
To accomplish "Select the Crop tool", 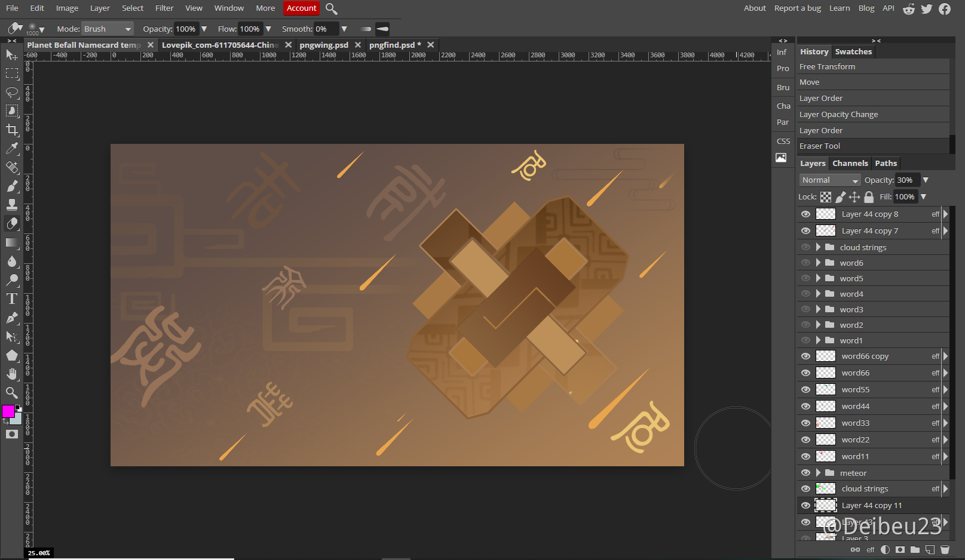I will point(12,130).
